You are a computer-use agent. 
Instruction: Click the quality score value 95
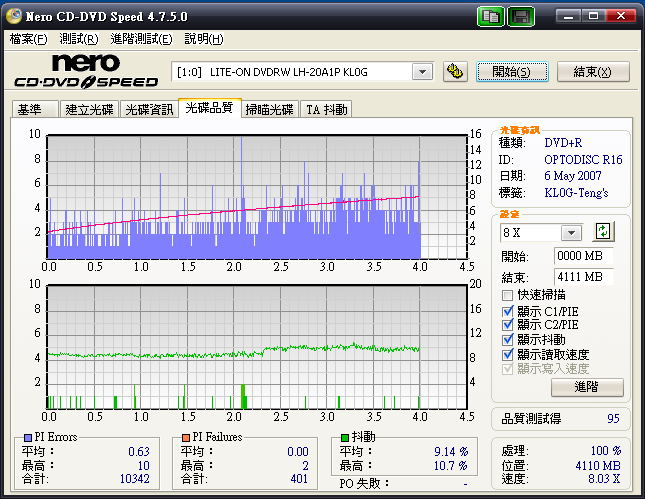pos(613,419)
